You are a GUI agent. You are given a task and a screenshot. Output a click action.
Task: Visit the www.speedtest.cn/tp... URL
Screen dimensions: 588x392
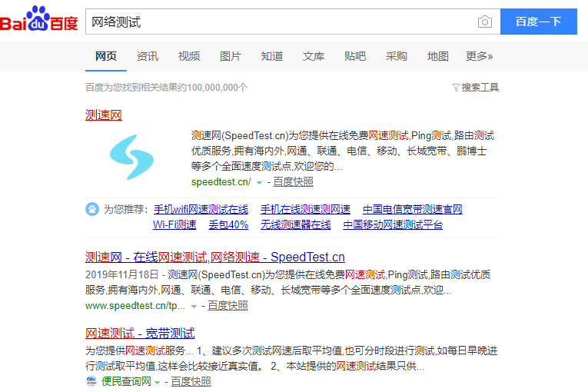coord(135,306)
